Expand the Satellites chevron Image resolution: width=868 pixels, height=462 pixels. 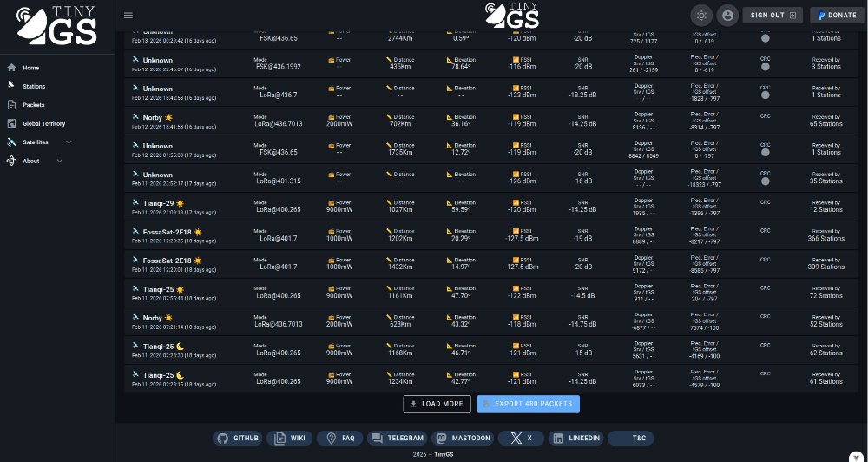coord(69,142)
